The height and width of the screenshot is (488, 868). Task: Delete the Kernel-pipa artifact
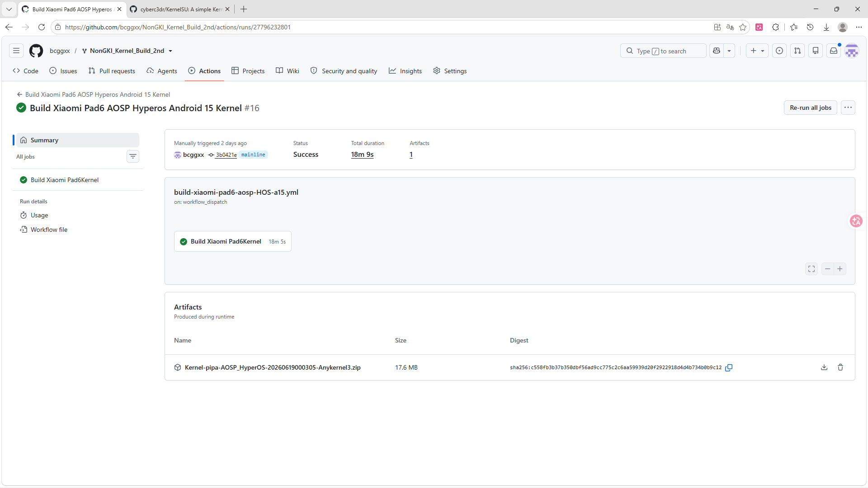[840, 367]
